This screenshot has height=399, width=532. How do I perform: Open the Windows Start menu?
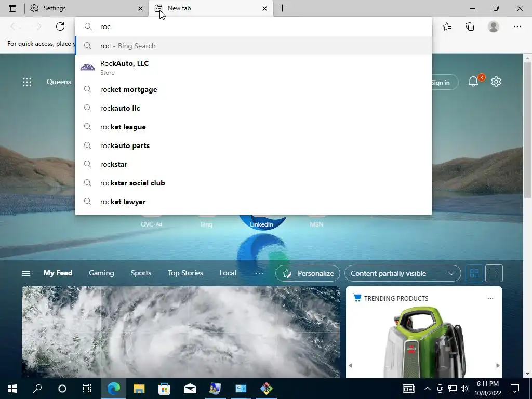[12, 389]
